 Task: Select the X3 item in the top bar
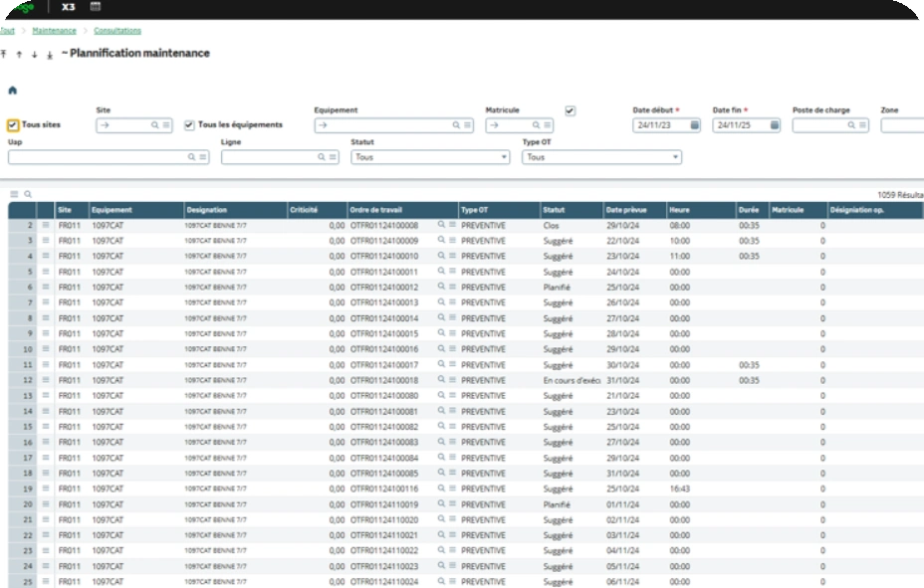coord(68,7)
